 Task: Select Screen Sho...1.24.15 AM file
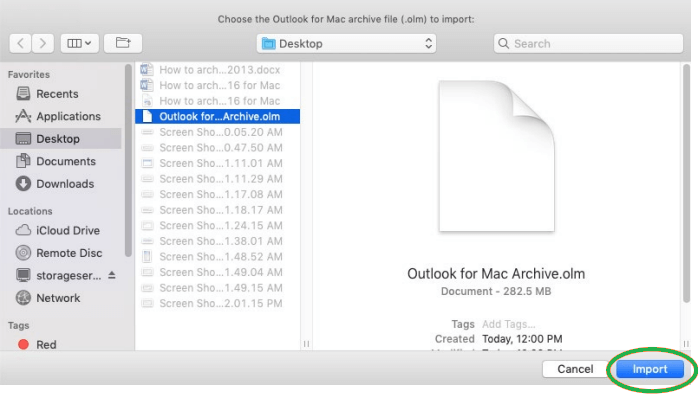(218, 226)
